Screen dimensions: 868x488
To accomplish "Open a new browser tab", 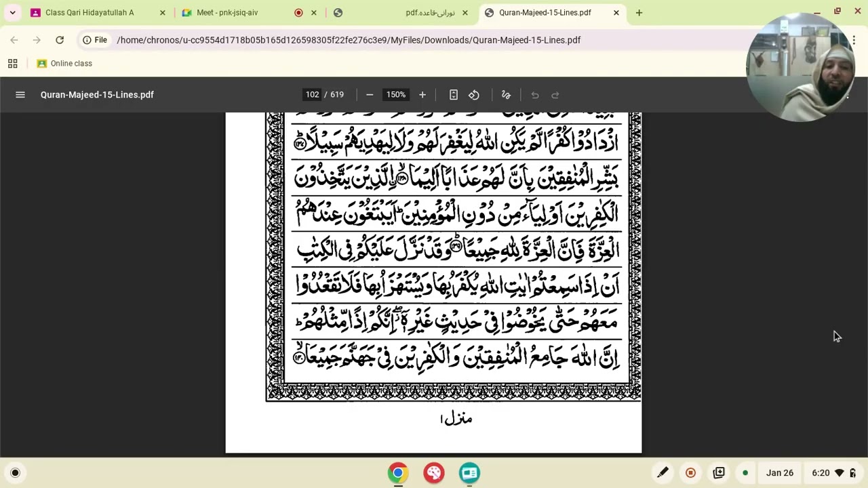I will pos(639,12).
